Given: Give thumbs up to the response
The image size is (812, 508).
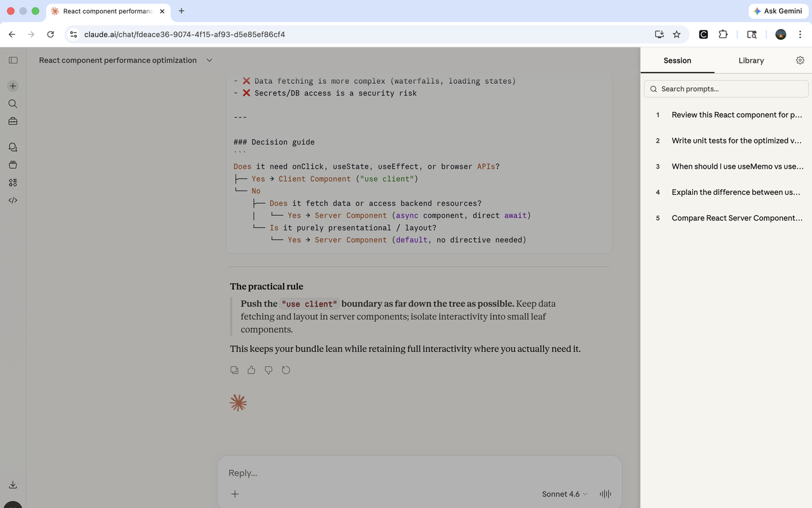Looking at the screenshot, I should click(252, 370).
